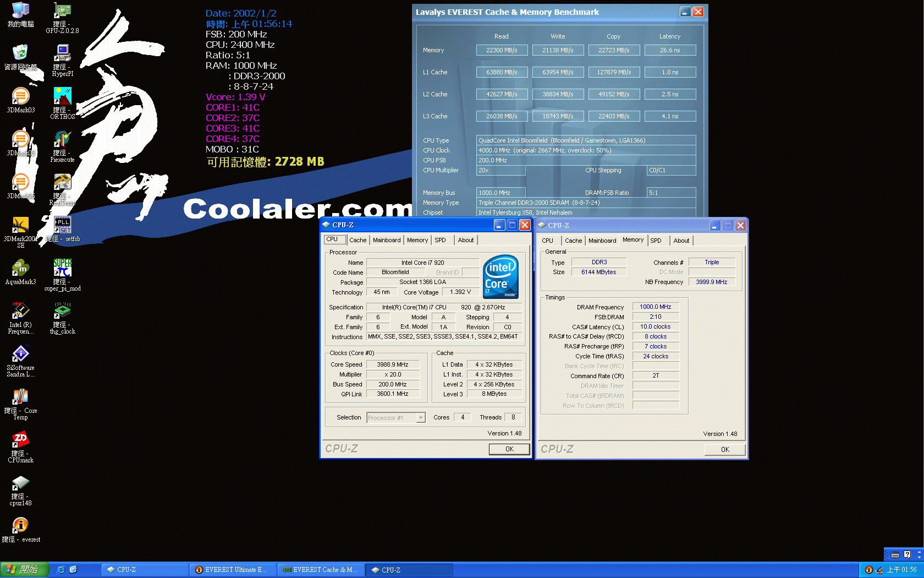924x578 pixels.
Task: Click OK in the right CPU-Z window
Action: pyautogui.click(x=725, y=450)
